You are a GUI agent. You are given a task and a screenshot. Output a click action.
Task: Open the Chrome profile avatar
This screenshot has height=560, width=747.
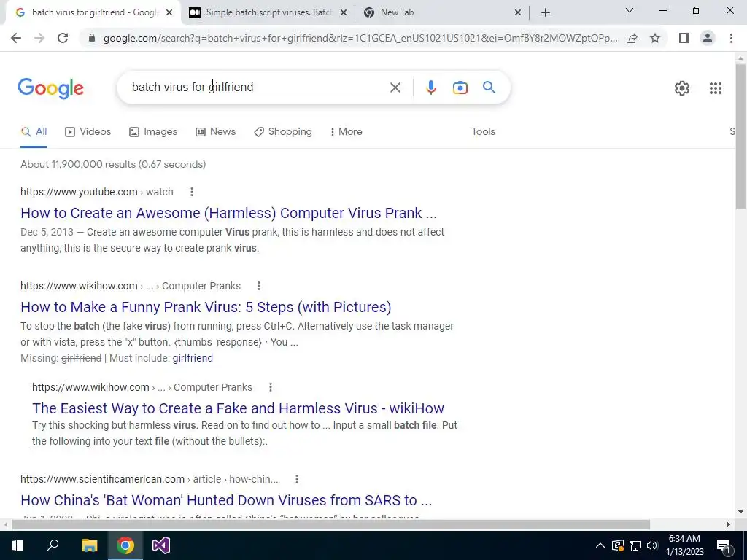point(708,38)
